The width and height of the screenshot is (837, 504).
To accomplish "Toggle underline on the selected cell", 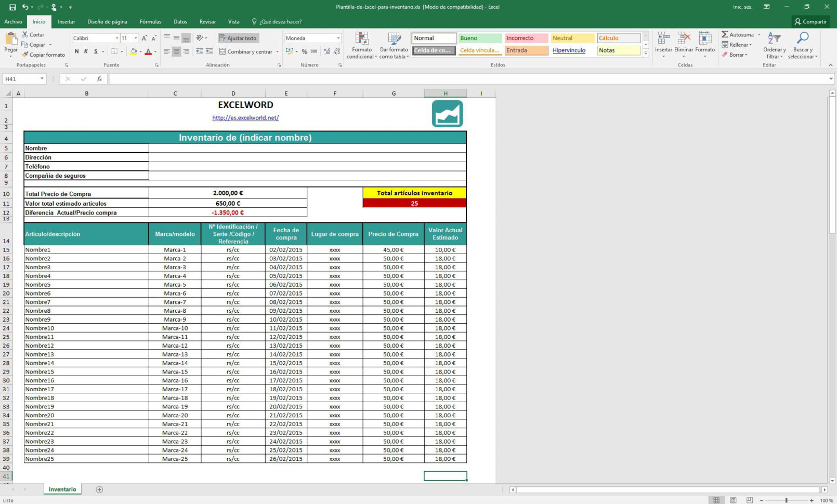I will pyautogui.click(x=95, y=51).
